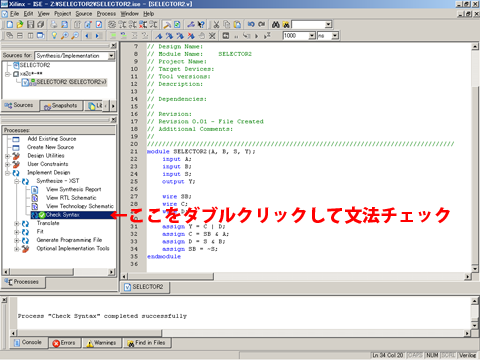The height and width of the screenshot is (360, 480).
Task: Switch to the Snapshots tab
Action: pyautogui.click(x=61, y=106)
